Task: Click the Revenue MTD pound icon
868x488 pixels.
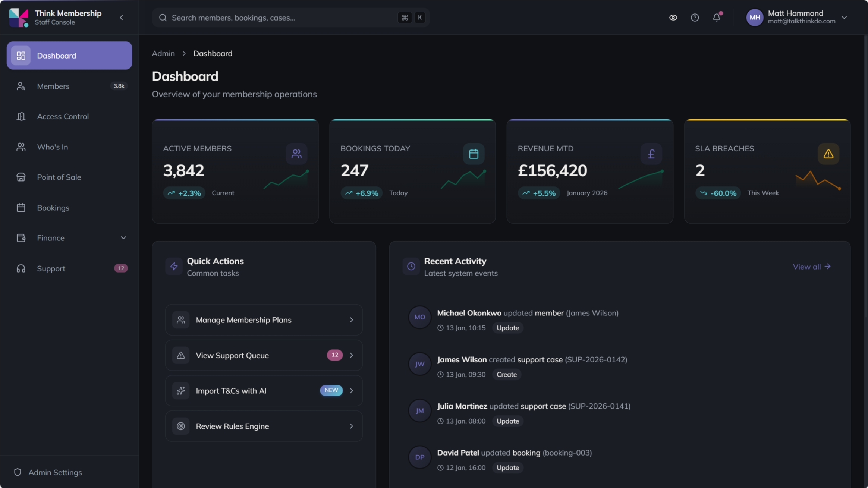Action: coord(651,154)
